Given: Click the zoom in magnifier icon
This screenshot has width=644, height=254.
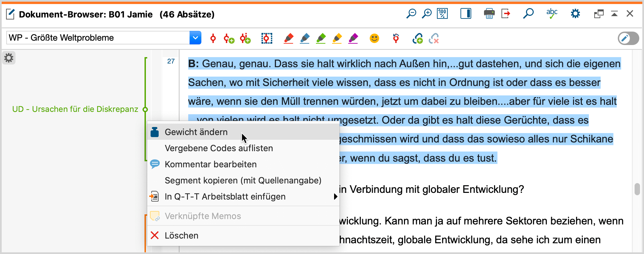Looking at the screenshot, I should pos(427,14).
